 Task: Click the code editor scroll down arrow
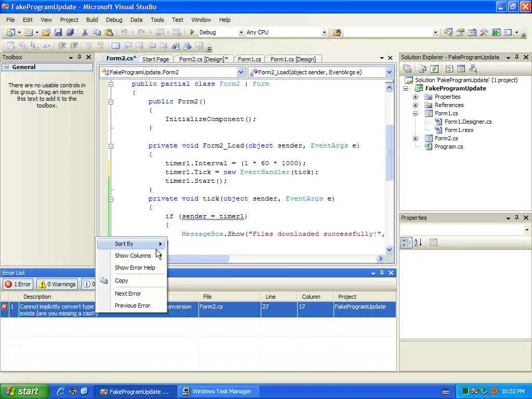(x=389, y=249)
